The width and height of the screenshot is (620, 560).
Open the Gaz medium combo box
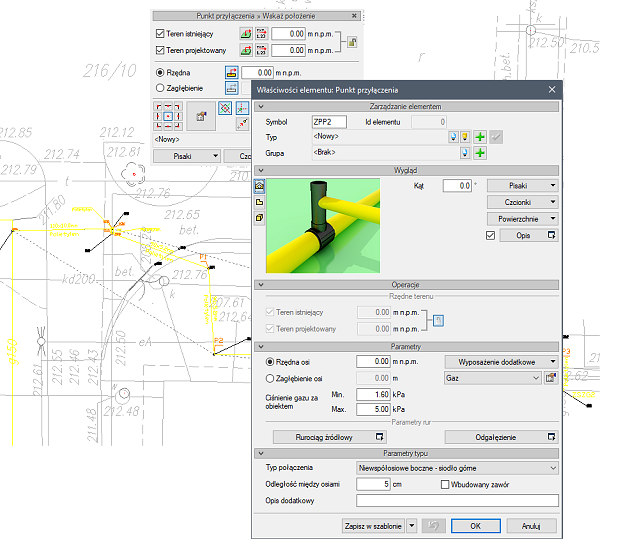(x=492, y=378)
